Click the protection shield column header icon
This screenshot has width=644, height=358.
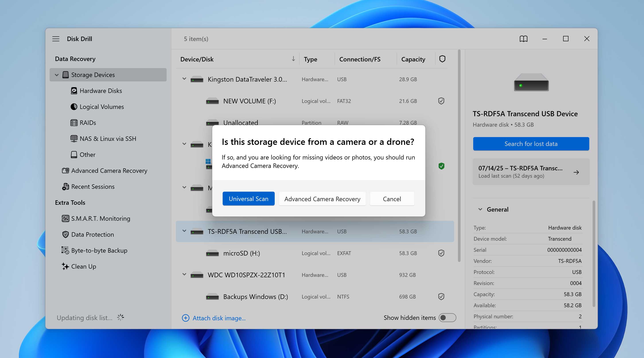tap(442, 59)
